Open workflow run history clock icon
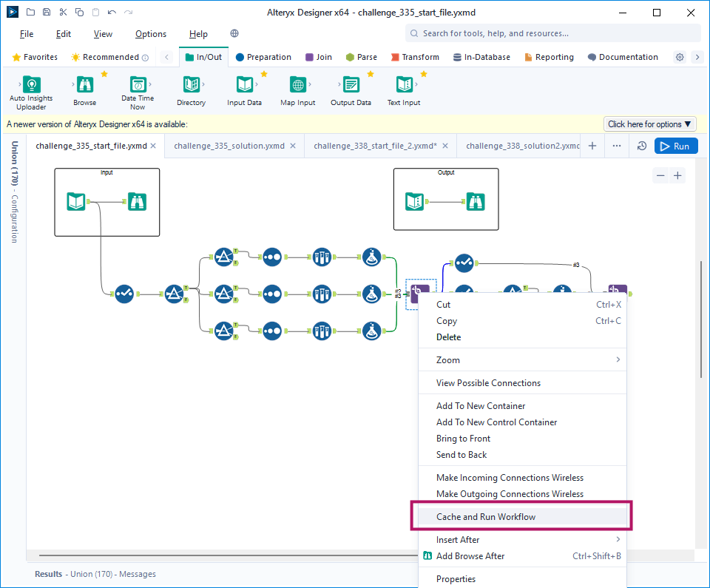This screenshot has height=588, width=710. [x=642, y=146]
